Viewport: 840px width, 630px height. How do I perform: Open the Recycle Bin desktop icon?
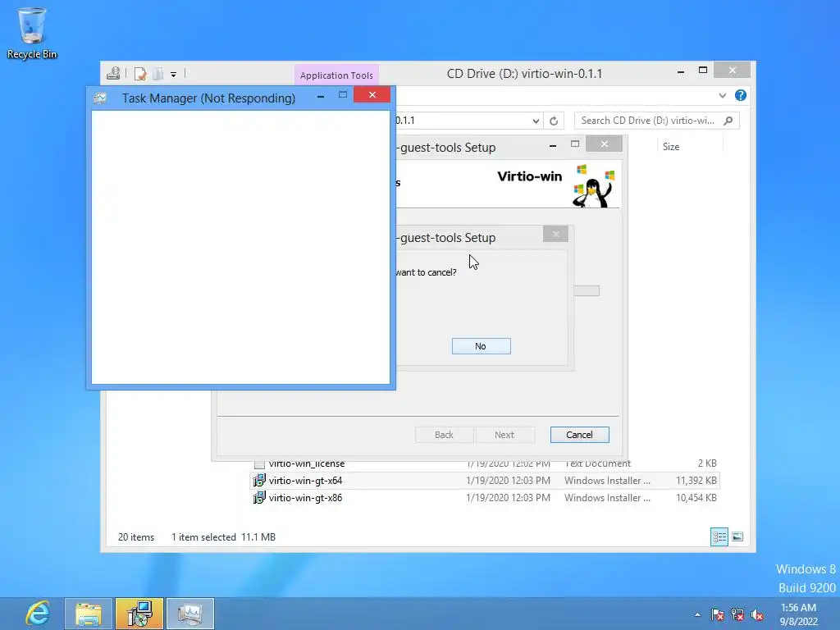pyautogui.click(x=32, y=33)
